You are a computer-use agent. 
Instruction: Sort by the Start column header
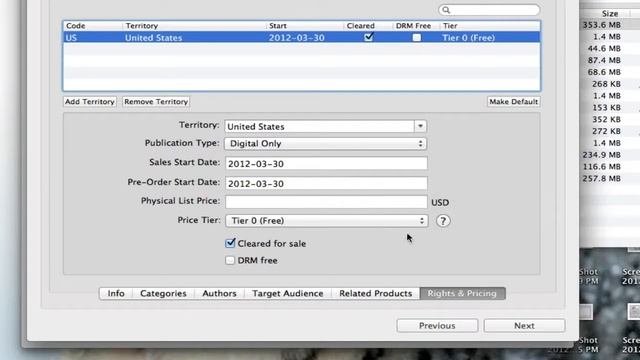(x=305, y=26)
